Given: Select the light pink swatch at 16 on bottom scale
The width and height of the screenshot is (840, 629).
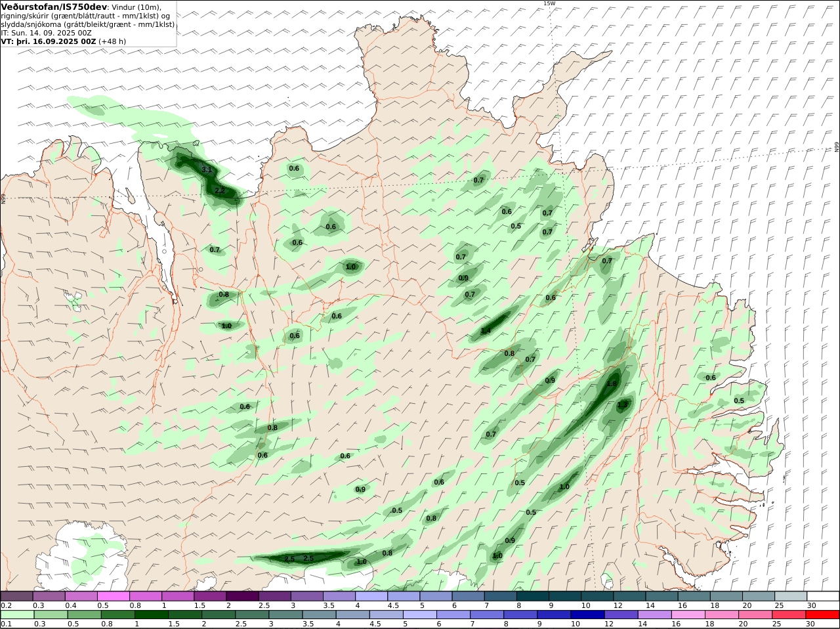Looking at the screenshot, I should click(688, 615).
